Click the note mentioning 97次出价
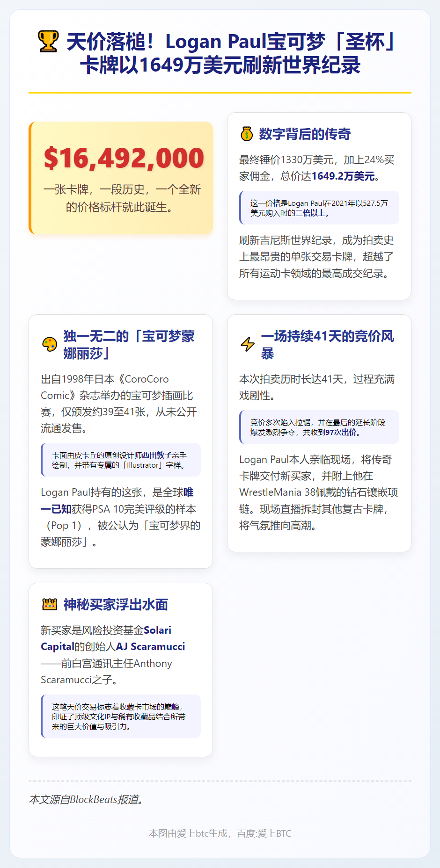 [x=319, y=427]
